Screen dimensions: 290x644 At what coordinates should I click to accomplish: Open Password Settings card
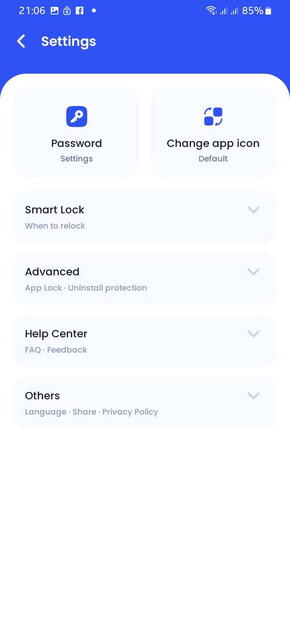pyautogui.click(x=76, y=132)
